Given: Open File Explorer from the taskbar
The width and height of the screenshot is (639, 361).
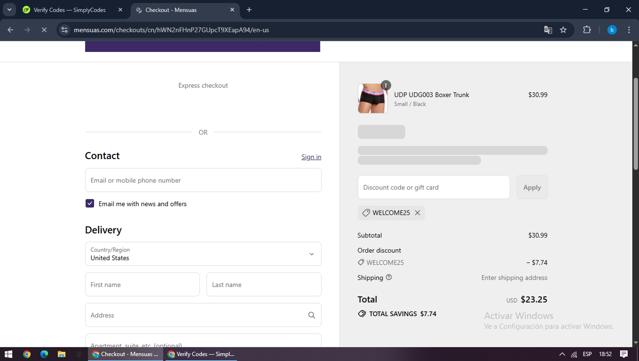Looking at the screenshot, I should (x=62, y=354).
